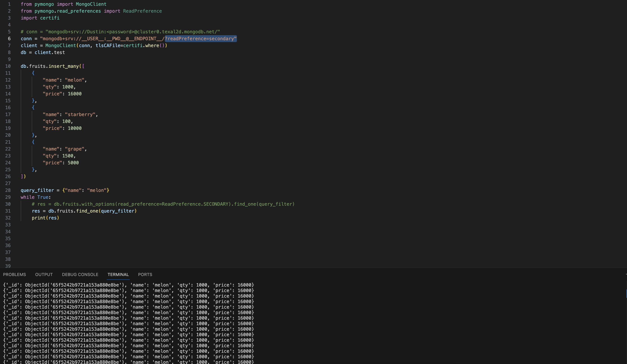Click certifi.where on the client line

pos(141,45)
